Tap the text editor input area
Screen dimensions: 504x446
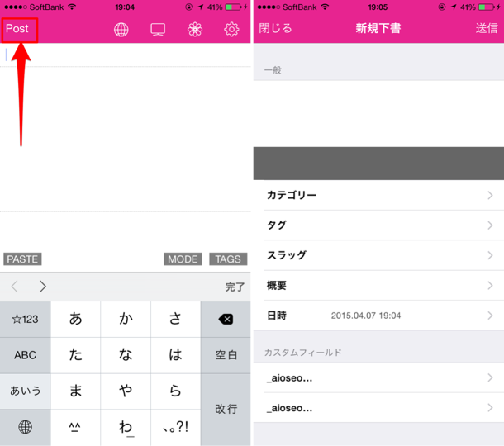point(126,139)
